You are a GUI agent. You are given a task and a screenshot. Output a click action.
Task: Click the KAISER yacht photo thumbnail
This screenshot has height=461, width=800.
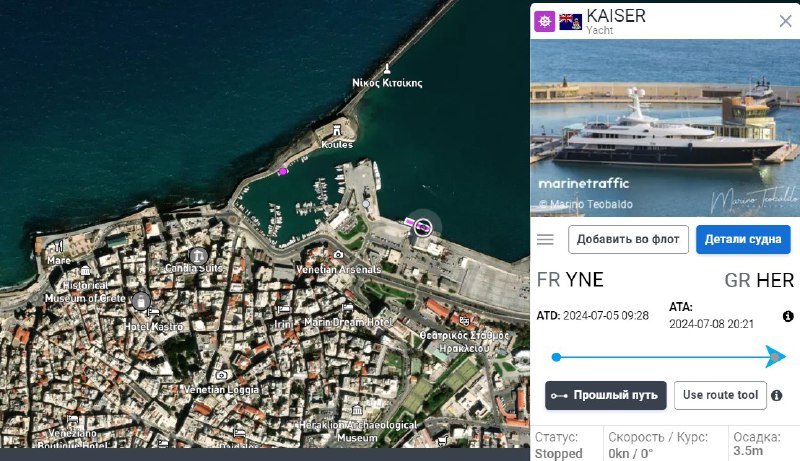click(x=665, y=127)
